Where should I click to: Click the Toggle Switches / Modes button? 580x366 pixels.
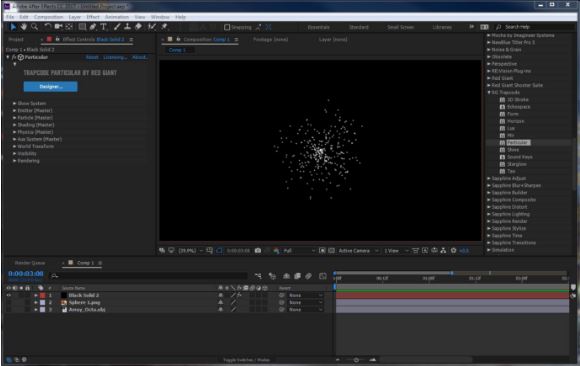click(x=246, y=360)
